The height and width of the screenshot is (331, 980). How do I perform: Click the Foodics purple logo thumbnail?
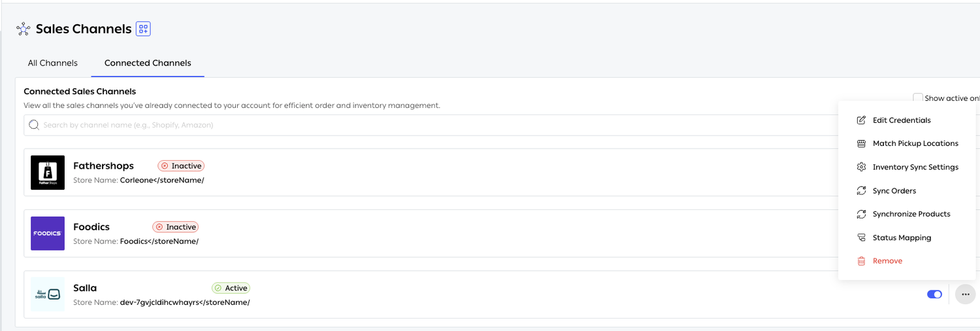pos(48,234)
